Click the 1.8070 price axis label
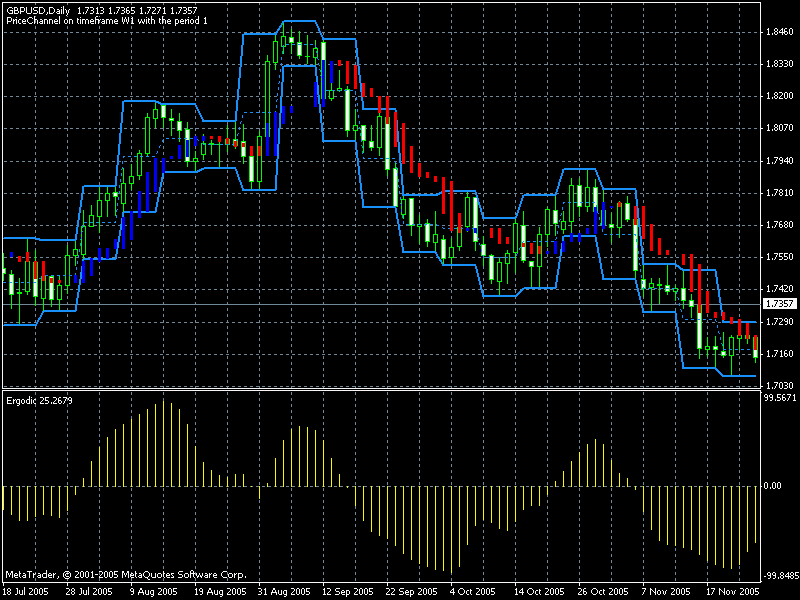The image size is (800, 600). (780, 128)
